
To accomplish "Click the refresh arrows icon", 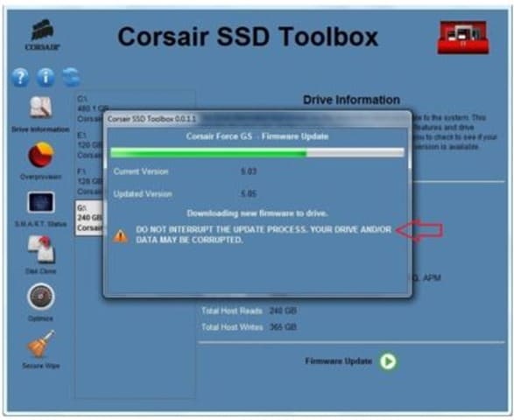I will pos(71,77).
